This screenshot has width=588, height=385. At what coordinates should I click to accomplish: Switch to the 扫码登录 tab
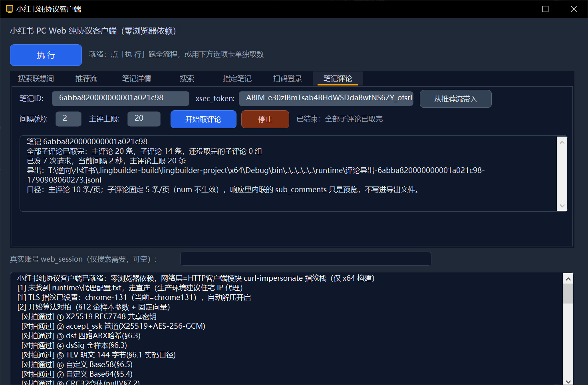pyautogui.click(x=288, y=79)
